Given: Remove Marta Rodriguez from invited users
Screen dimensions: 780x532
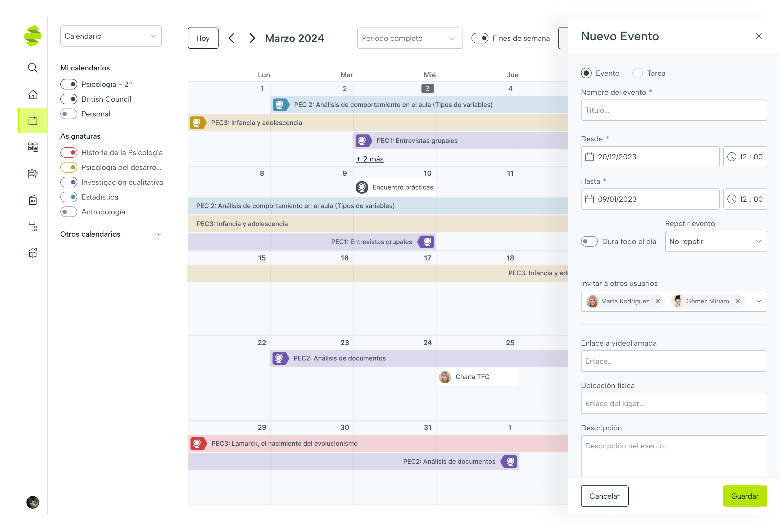Looking at the screenshot, I should pyautogui.click(x=657, y=301).
